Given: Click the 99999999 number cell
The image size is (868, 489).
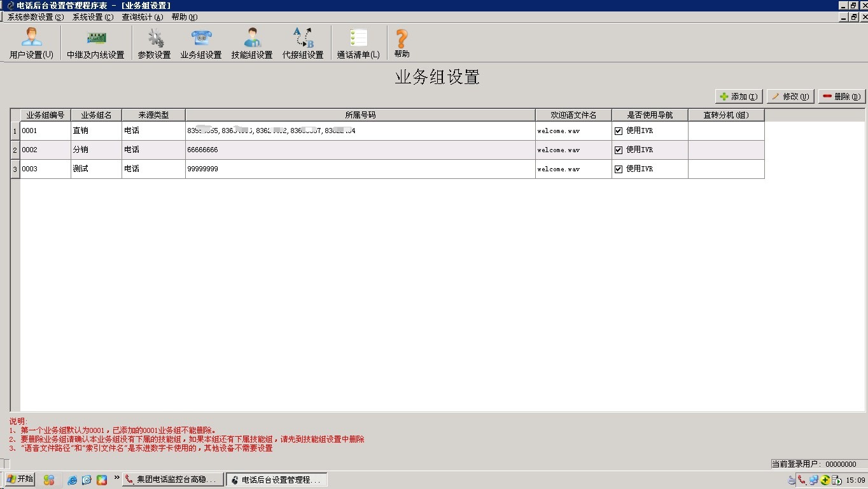Looking at the screenshot, I should click(360, 169).
